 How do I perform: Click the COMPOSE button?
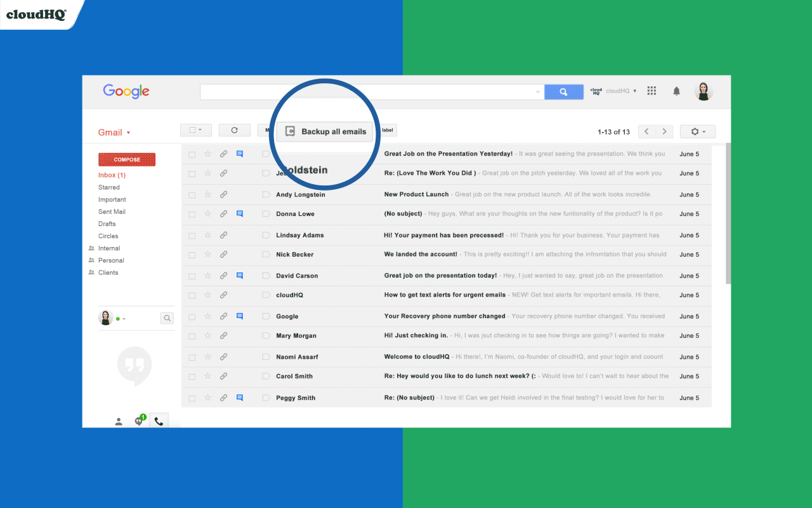pyautogui.click(x=127, y=159)
